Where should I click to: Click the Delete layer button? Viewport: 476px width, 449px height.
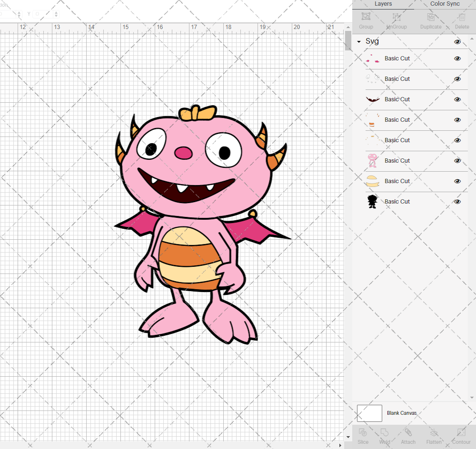(x=462, y=20)
